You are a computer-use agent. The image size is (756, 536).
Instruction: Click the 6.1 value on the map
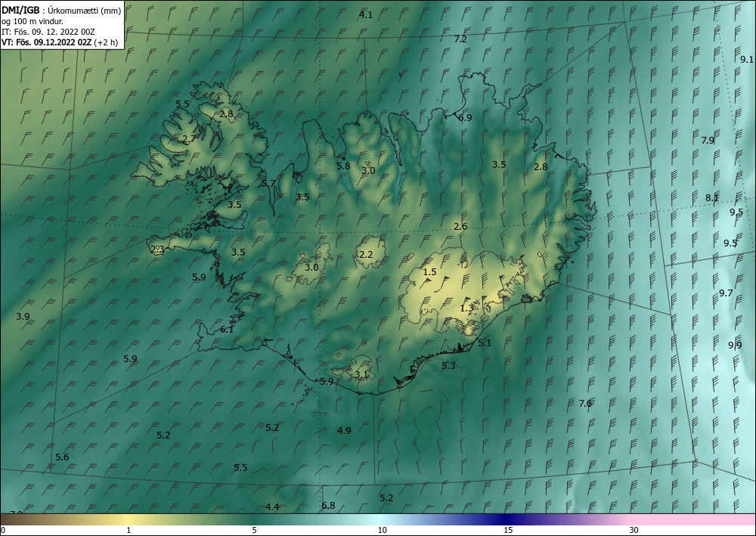pos(227,330)
